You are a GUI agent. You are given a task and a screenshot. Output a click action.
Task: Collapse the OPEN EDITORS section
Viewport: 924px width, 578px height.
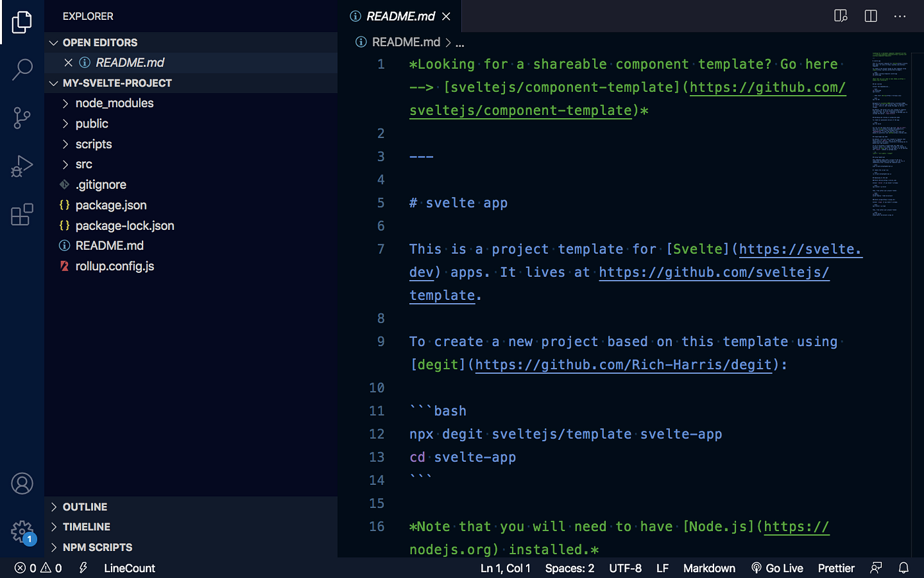click(x=54, y=42)
